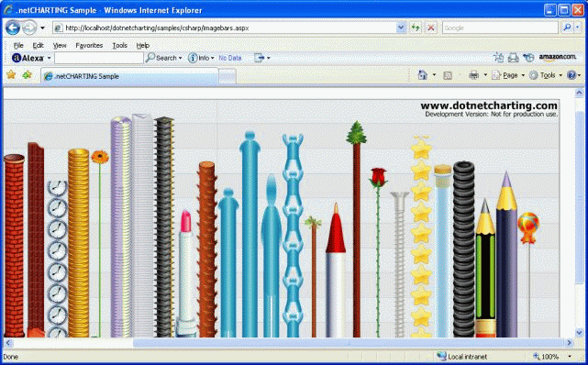Screen dimensions: 588x365
Task: Click the search magnifier button
Action: click(x=567, y=28)
